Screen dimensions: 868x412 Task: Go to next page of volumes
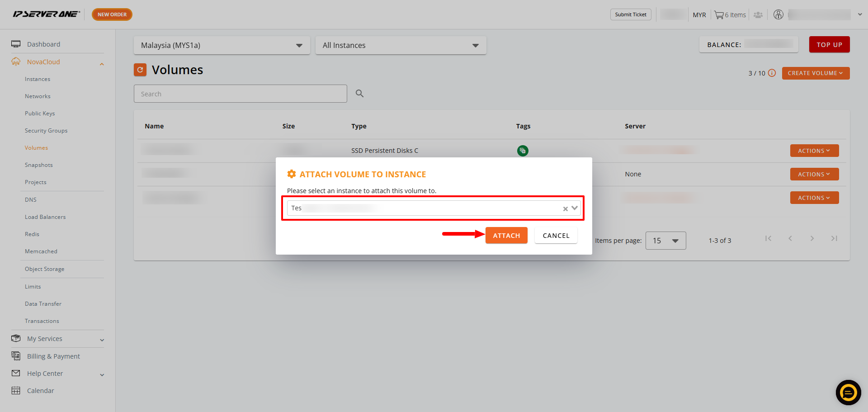(812, 238)
